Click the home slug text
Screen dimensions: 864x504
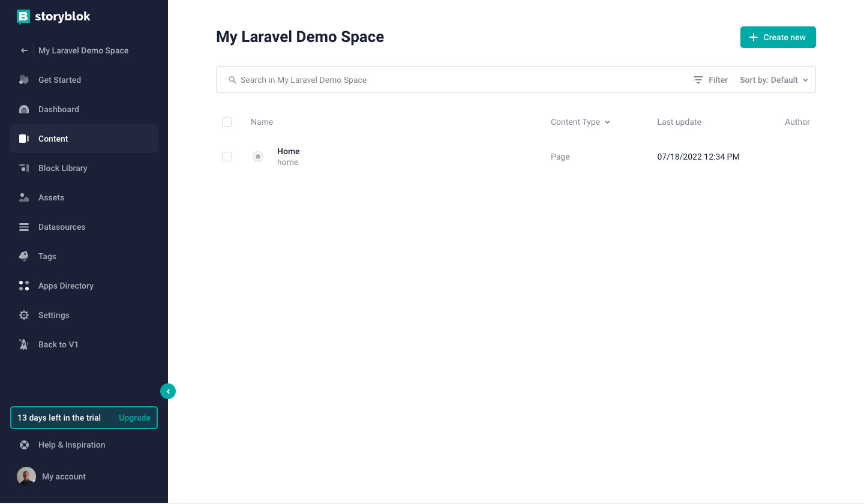pos(287,163)
